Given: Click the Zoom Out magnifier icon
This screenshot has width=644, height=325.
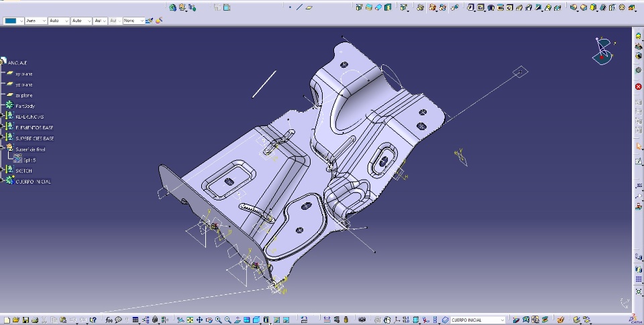Looking at the screenshot, I should click(x=227, y=320).
